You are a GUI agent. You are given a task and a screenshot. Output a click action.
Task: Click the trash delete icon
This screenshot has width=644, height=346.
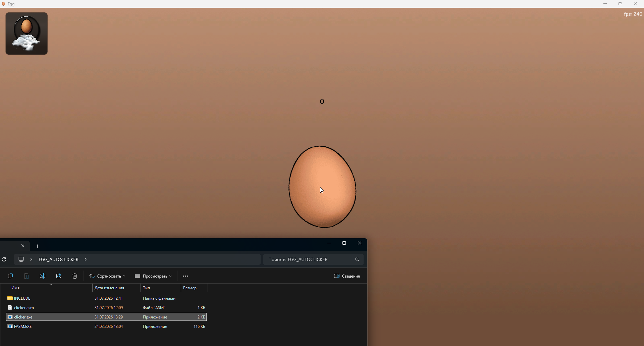75,276
